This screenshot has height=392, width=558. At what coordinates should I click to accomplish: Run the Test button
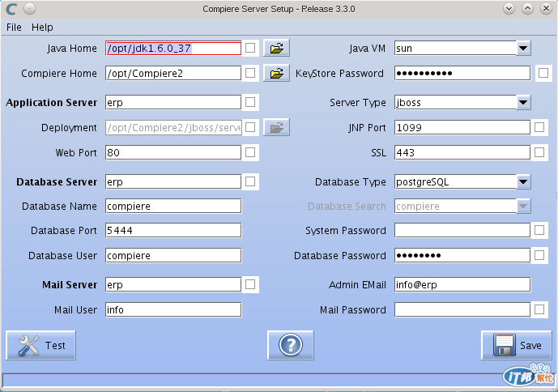tap(41, 345)
